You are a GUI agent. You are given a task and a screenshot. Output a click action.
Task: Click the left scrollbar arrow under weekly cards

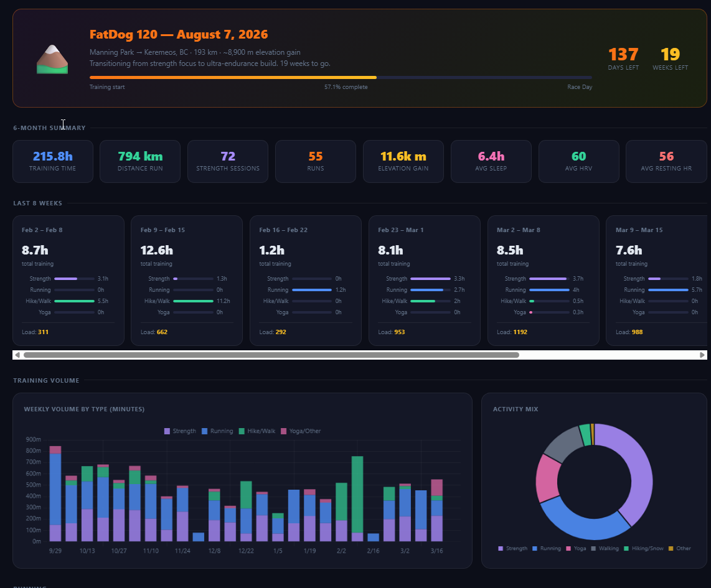[x=17, y=355]
